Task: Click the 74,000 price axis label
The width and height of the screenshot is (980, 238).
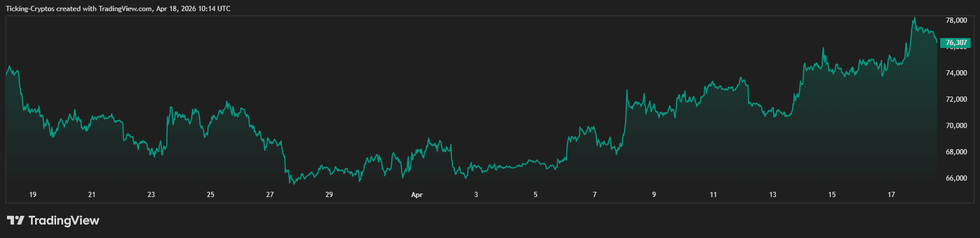Action: coord(956,73)
